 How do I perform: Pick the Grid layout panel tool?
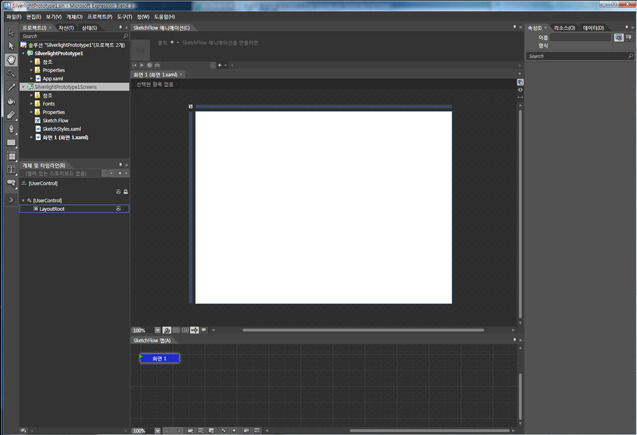coord(11,156)
